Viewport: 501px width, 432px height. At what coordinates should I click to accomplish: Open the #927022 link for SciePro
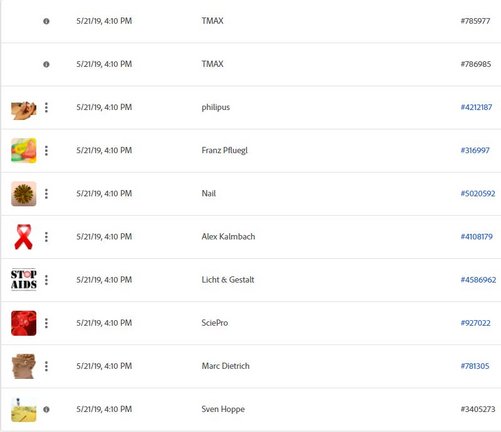pyautogui.click(x=475, y=323)
